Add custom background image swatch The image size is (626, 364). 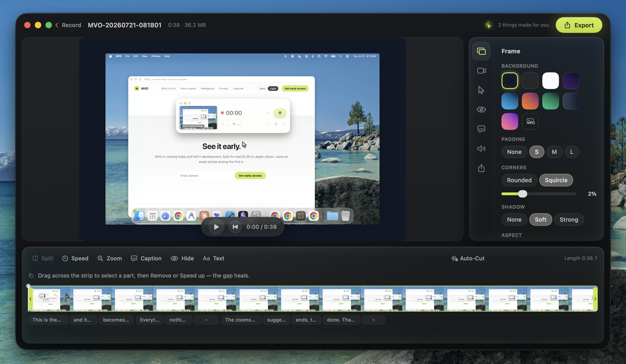[530, 121]
